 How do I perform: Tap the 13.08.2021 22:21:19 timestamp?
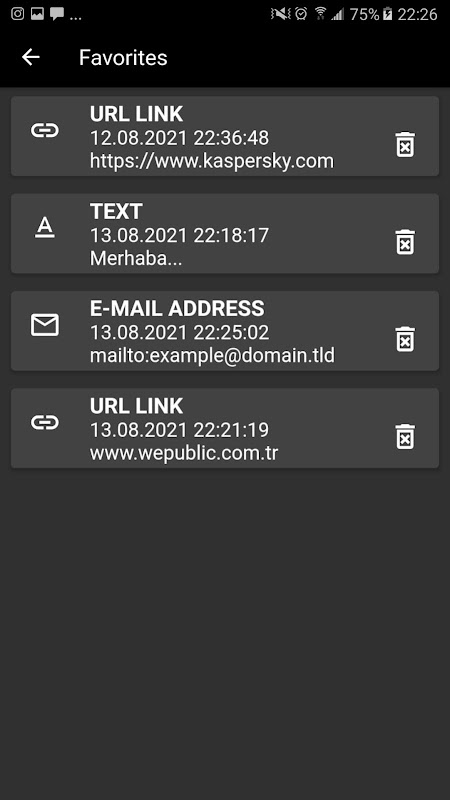click(180, 430)
